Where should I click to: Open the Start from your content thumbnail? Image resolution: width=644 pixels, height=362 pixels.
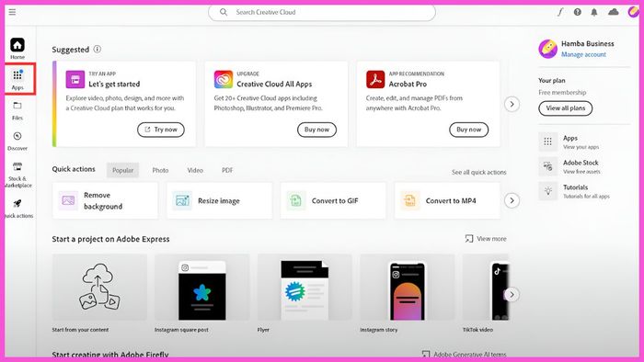point(99,287)
